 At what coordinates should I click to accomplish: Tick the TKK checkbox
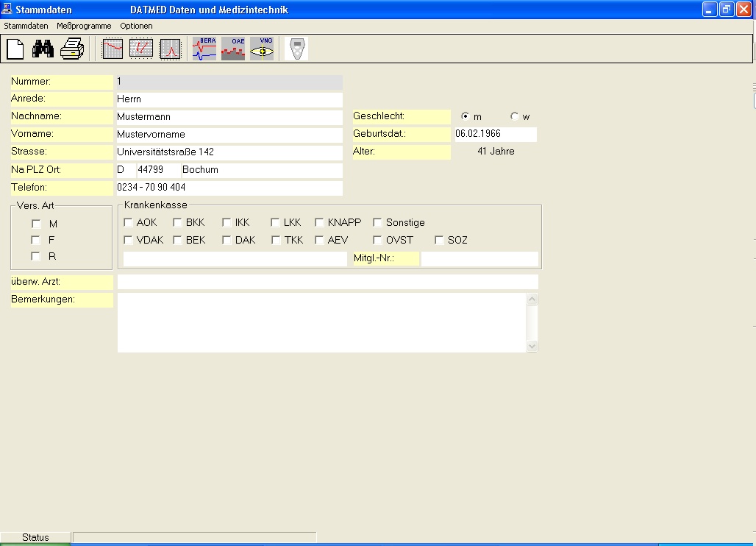[x=276, y=240]
